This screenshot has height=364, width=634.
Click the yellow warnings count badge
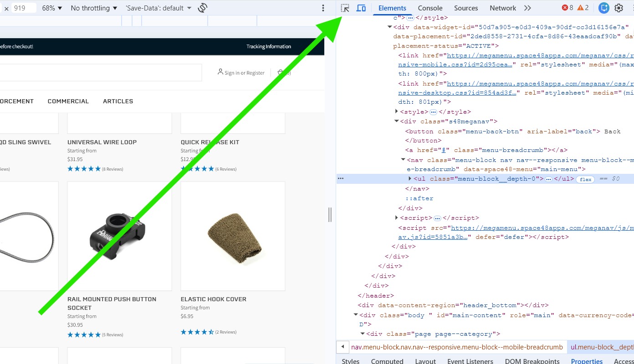point(583,8)
